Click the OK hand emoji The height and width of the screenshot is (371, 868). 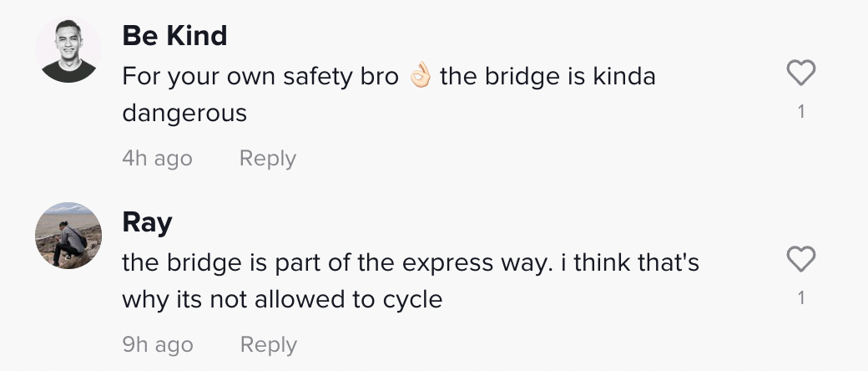point(420,76)
